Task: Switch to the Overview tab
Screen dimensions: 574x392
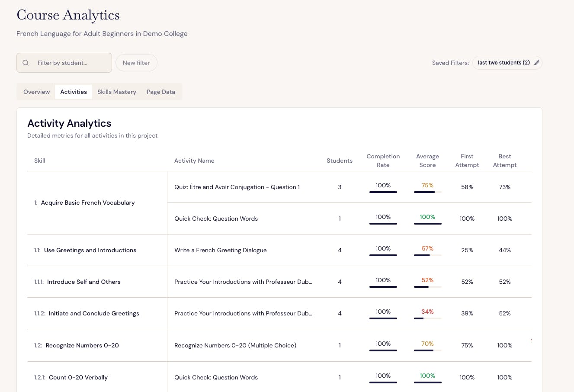Action: (36, 92)
